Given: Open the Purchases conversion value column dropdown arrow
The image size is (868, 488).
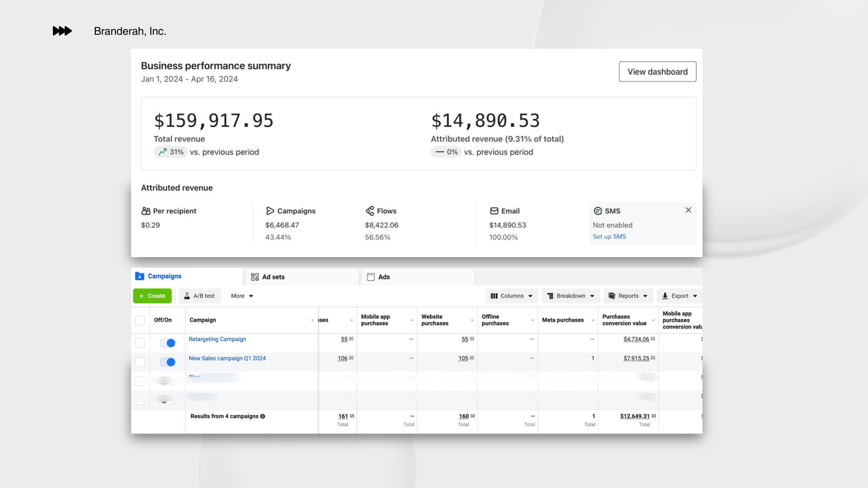Looking at the screenshot, I should (x=653, y=320).
